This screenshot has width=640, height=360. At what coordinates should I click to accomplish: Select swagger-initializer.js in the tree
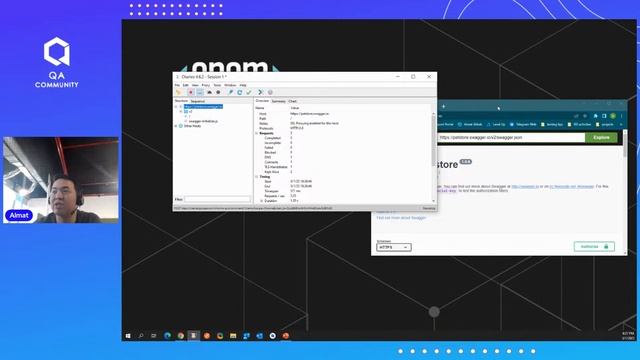point(203,121)
